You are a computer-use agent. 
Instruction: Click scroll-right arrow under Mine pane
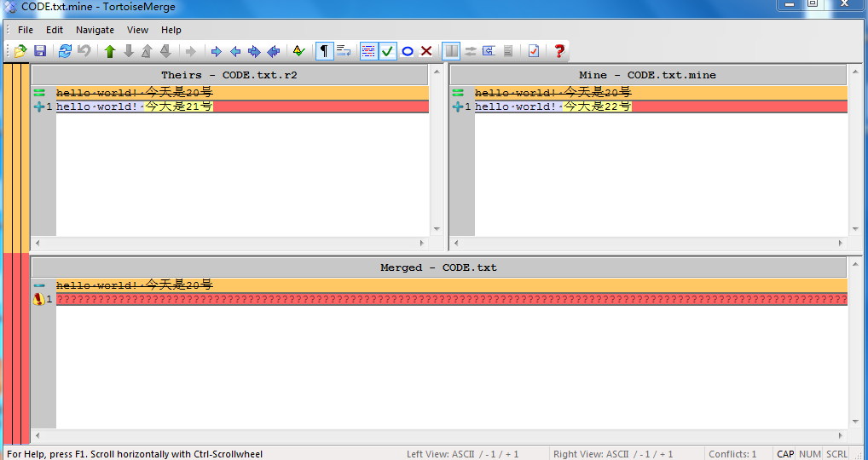coord(841,243)
